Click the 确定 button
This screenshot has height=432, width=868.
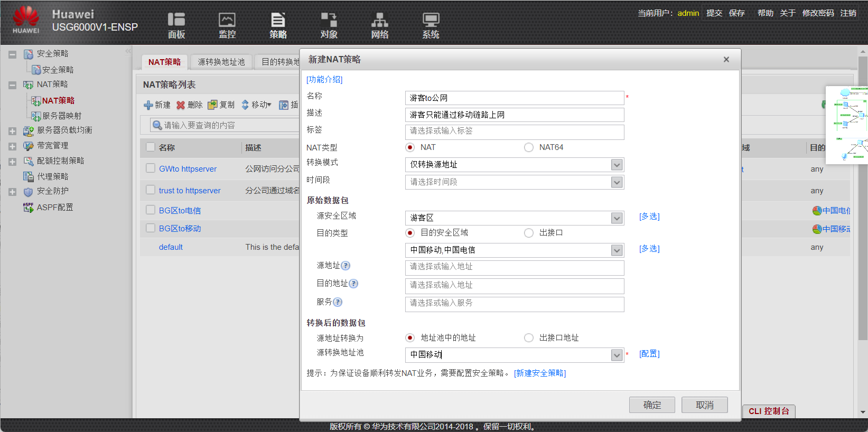pos(652,405)
